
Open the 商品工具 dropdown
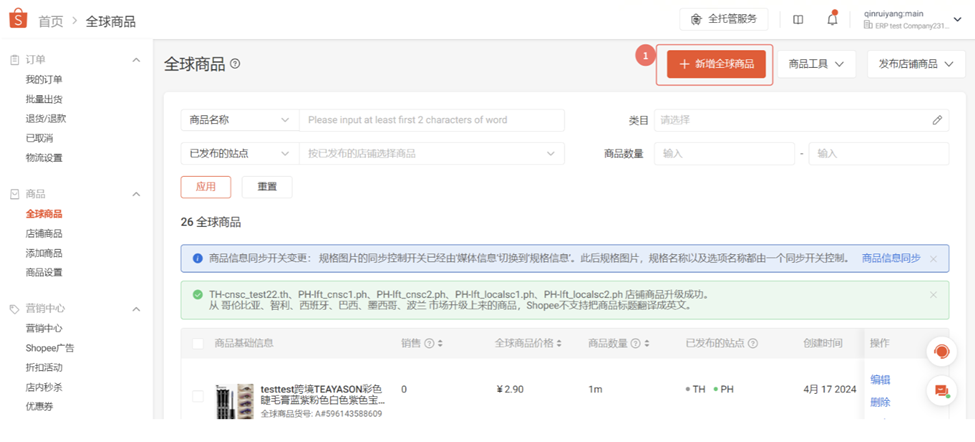tap(816, 64)
